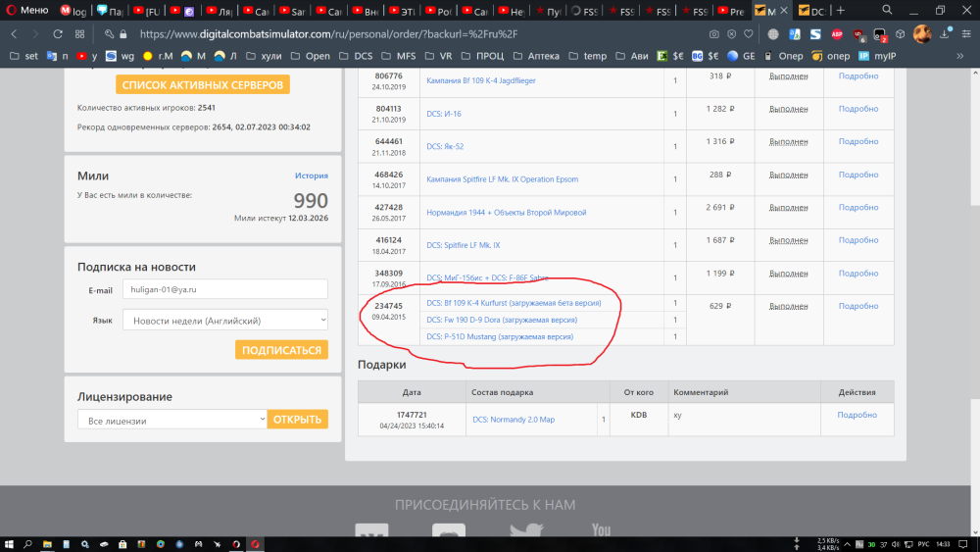Open Подробно for order 804113
Screen dimensions: 980x552
coord(858,109)
